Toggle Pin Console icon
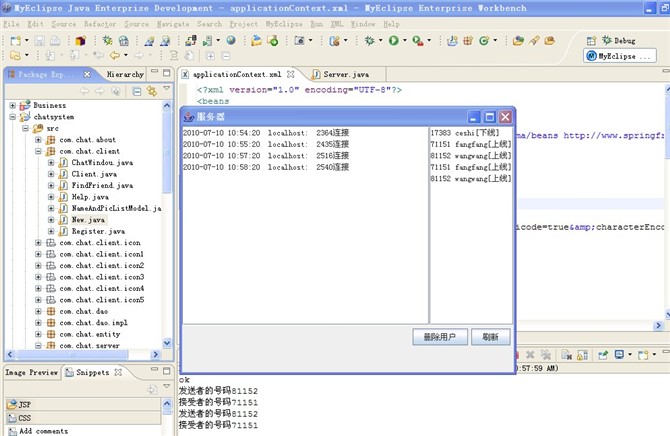The width and height of the screenshot is (670, 436). [x=603, y=355]
